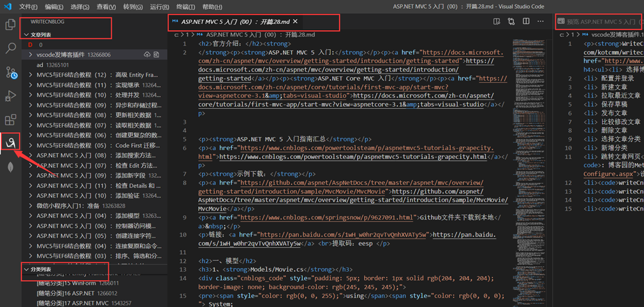Screen dimensions: 644x307
Task: Select ASP.NET MVC 5 入门 (05) 创建连接字符串
Action: pos(94,236)
